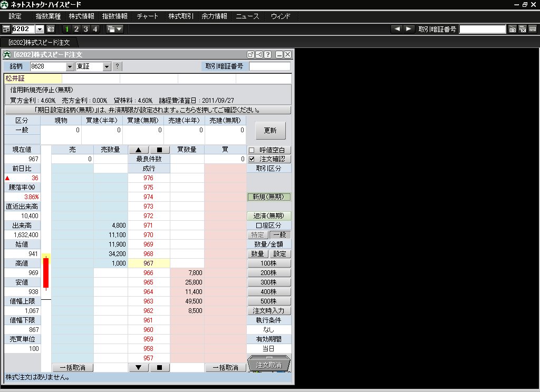
Task: Select the 一般 account type toggle
Action: pos(279,235)
